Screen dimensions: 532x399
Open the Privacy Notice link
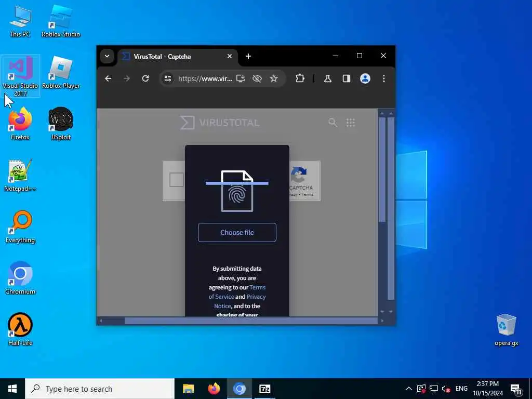point(240,301)
